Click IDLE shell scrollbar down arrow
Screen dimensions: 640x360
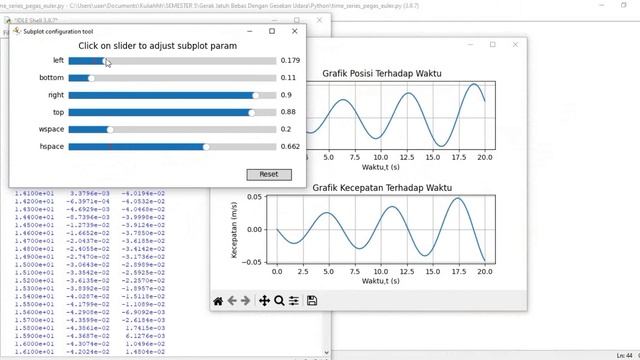coord(327,352)
